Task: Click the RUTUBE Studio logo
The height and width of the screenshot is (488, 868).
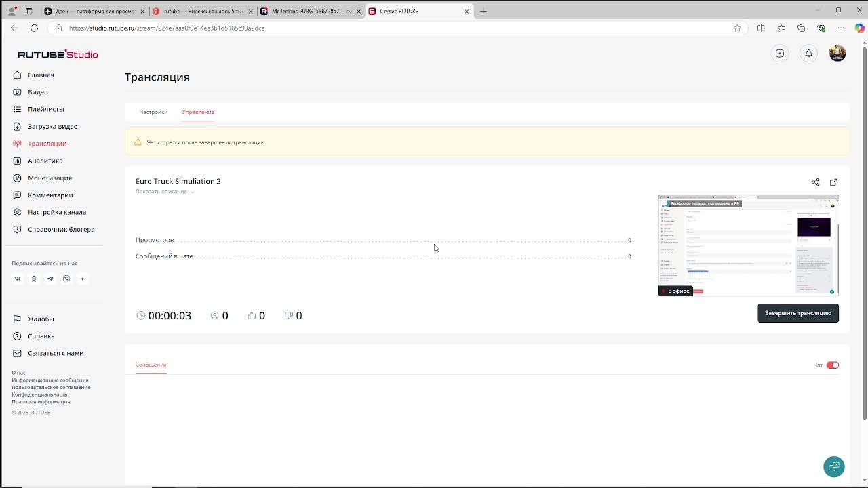Action: click(x=58, y=54)
